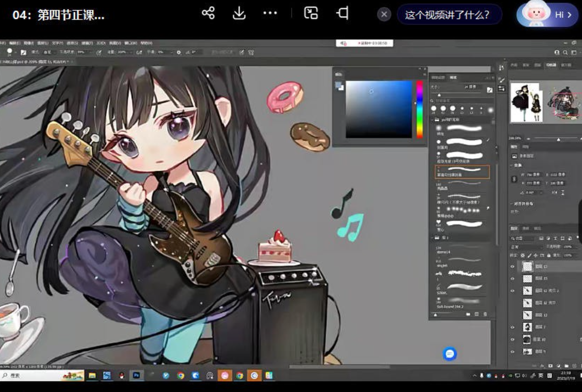
Task: Click "这个视频讲了什么?" prompt button
Action: click(449, 15)
